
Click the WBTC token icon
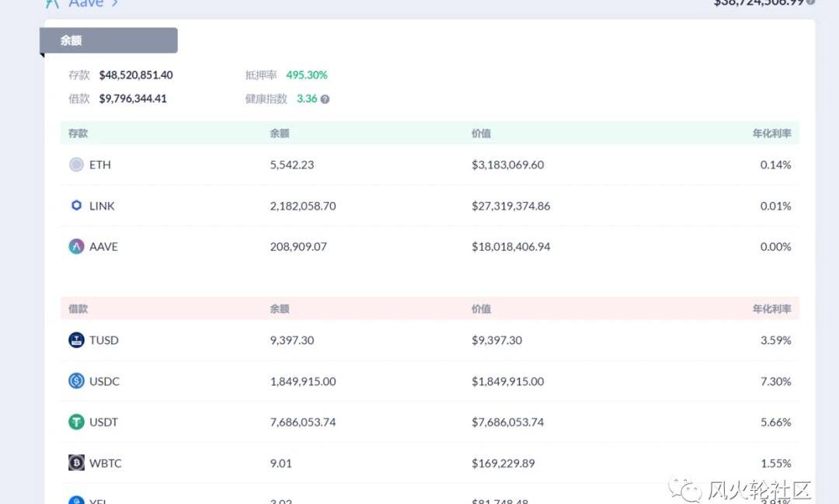(x=76, y=464)
